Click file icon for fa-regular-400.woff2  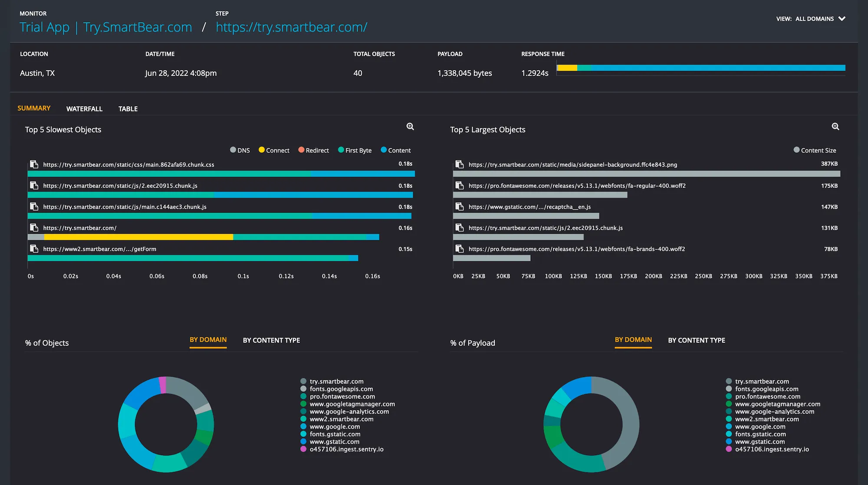click(459, 186)
